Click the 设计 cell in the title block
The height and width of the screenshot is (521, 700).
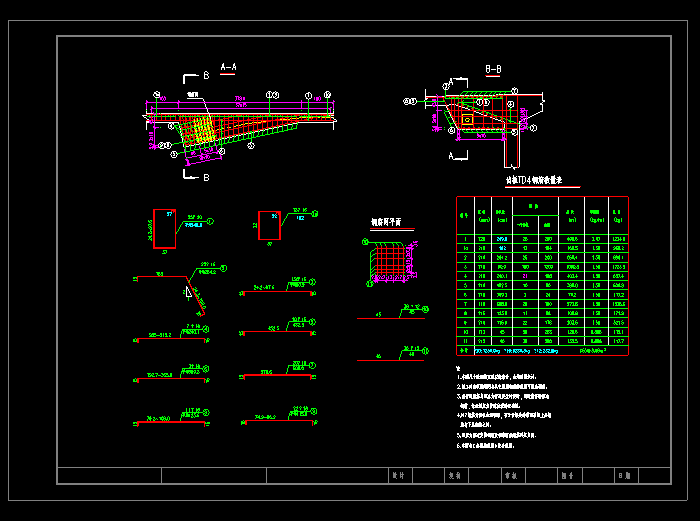pyautogui.click(x=398, y=476)
